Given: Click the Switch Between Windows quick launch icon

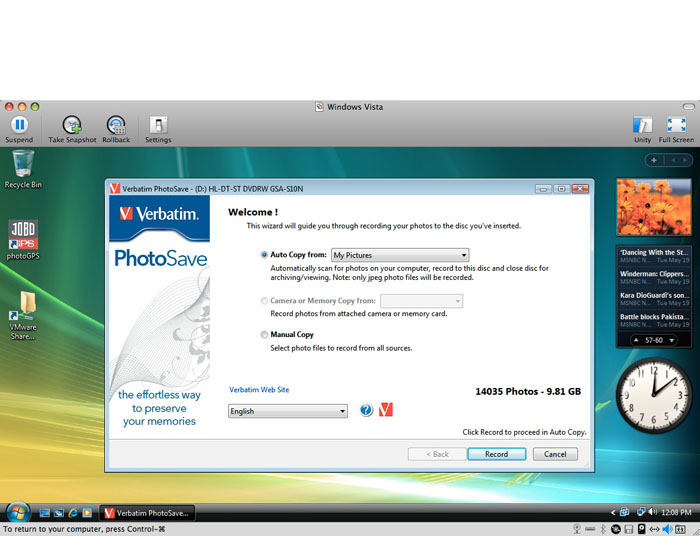Looking at the screenshot, I should click(x=59, y=513).
